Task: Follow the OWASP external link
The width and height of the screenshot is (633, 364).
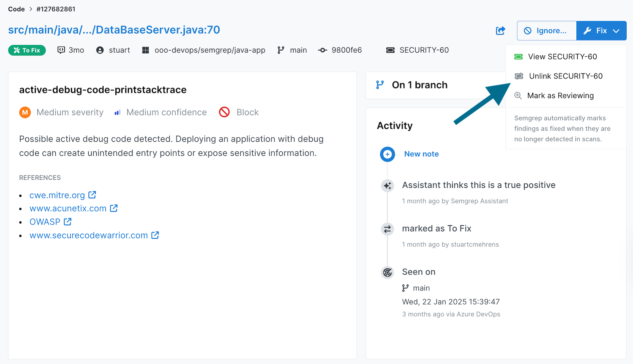Action: click(45, 222)
